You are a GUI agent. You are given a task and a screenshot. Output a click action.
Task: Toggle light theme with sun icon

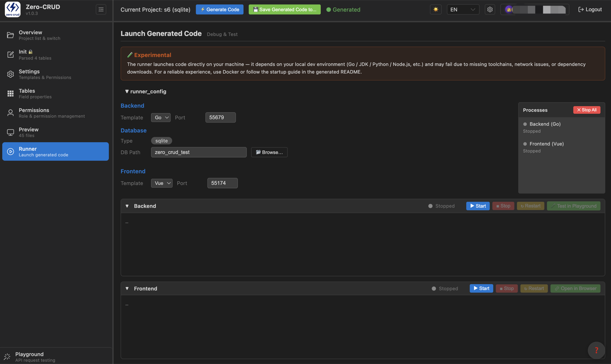coord(436,10)
